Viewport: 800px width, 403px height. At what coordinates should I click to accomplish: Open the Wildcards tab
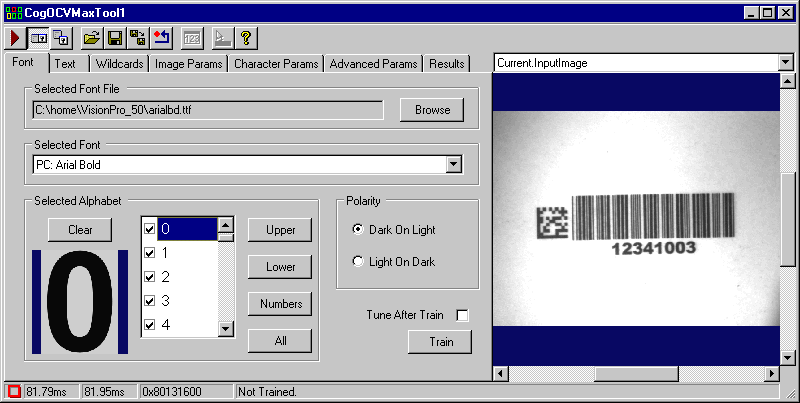click(119, 64)
